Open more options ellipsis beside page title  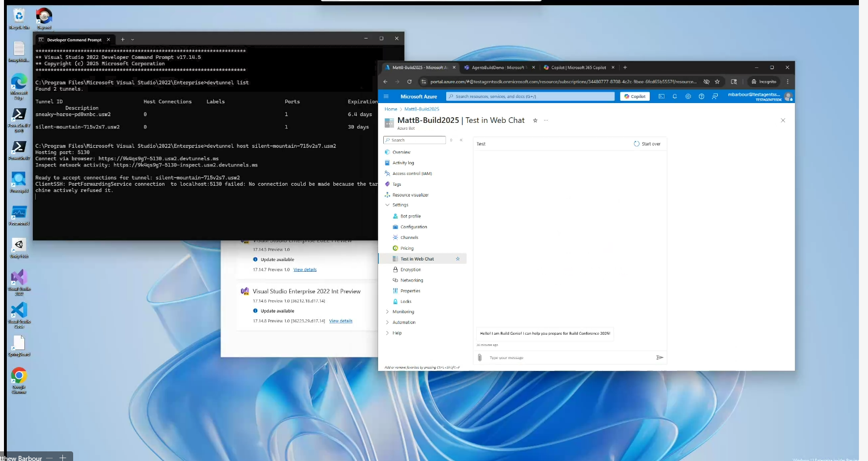[546, 120]
